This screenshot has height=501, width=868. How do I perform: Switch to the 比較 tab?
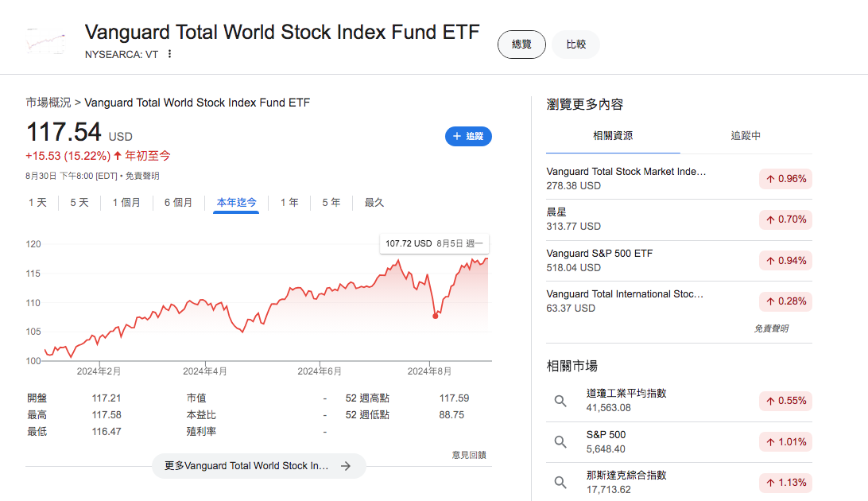point(575,45)
